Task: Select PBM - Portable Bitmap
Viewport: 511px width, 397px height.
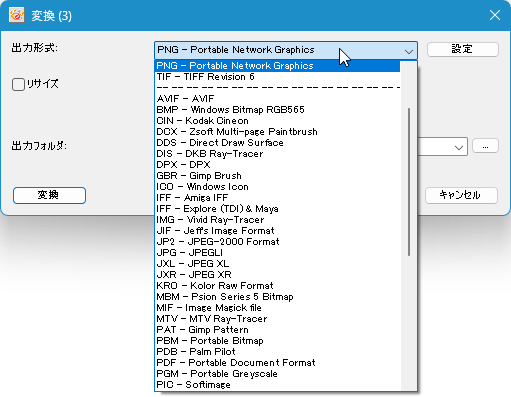Action: pos(278,341)
